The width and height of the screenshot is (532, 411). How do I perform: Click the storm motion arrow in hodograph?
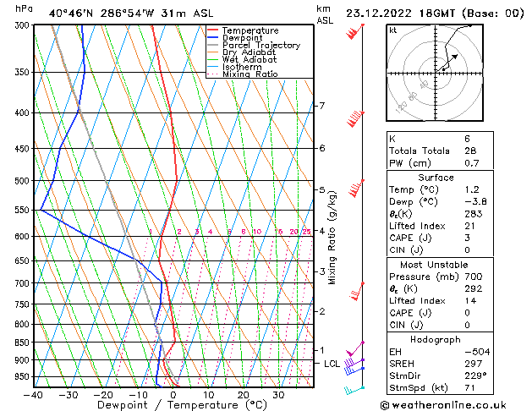[x=447, y=63]
